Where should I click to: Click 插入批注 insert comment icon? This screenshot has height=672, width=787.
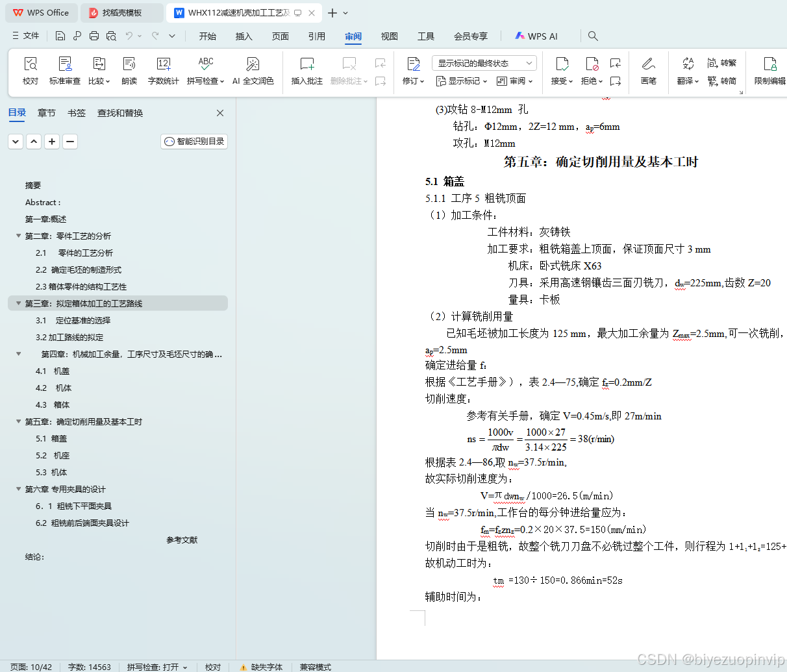click(307, 71)
